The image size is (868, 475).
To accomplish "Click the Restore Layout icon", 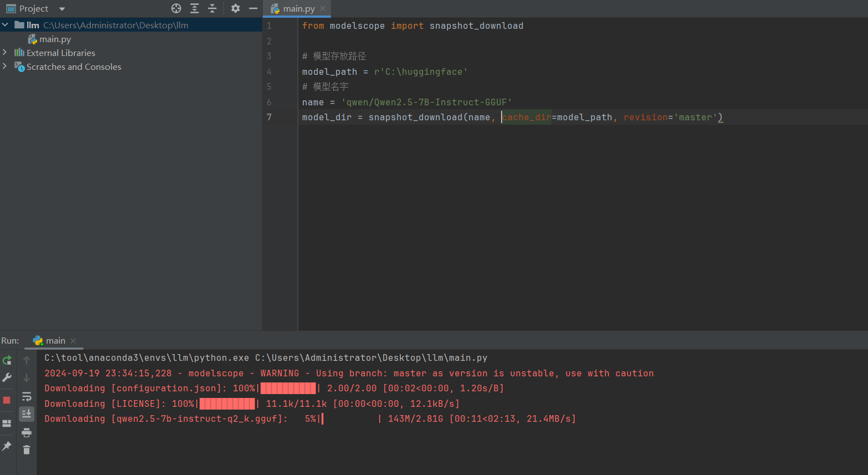I will tap(7, 423).
